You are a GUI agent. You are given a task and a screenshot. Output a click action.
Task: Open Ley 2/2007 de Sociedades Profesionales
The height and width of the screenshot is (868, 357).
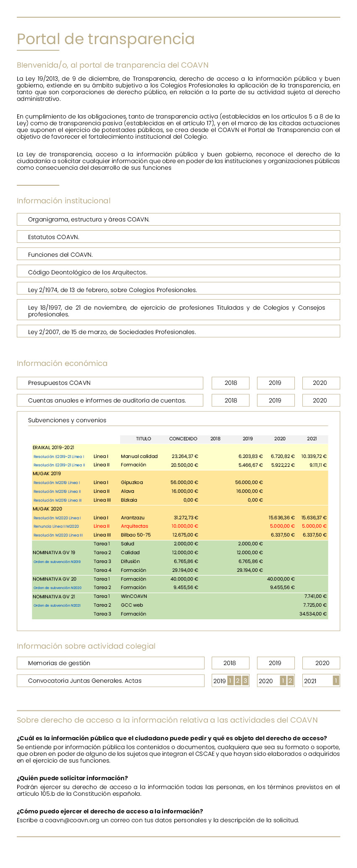(x=178, y=332)
